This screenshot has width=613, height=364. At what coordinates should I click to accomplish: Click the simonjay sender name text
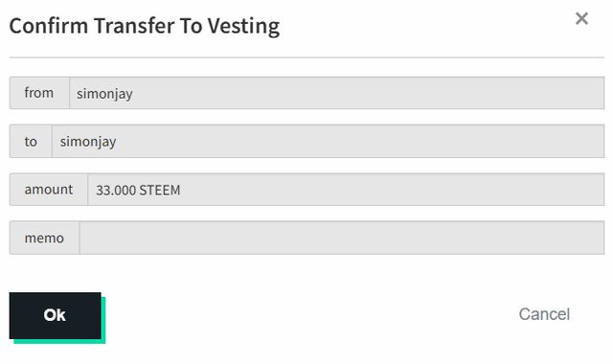pyautogui.click(x=104, y=94)
